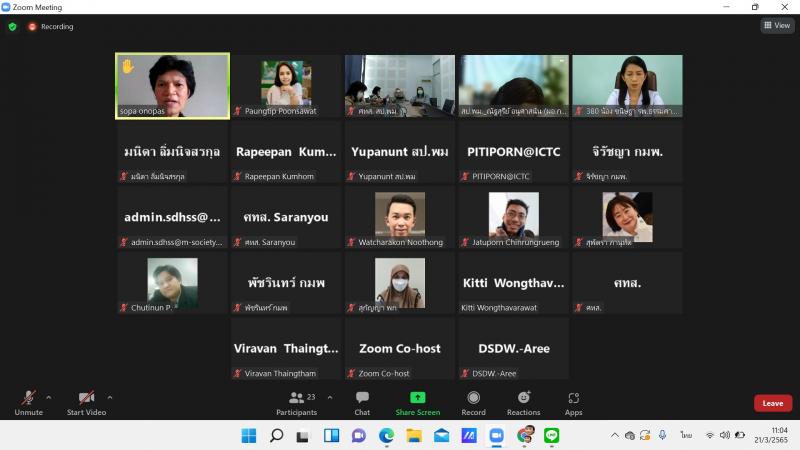The height and width of the screenshot is (450, 800).
Task: Open volume control in system tray
Action: point(724,435)
